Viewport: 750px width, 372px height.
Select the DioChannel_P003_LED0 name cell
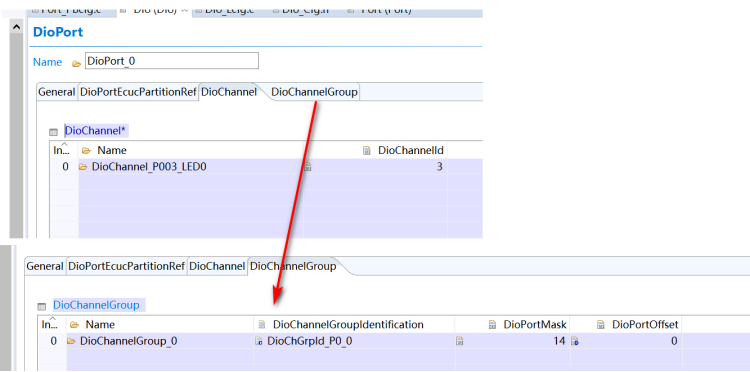(191, 167)
